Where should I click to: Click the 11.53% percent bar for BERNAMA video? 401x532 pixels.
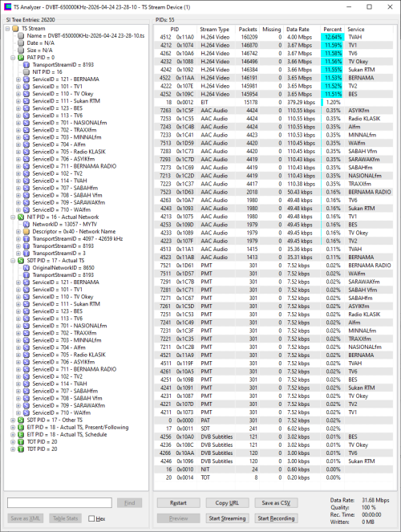pyautogui.click(x=333, y=78)
